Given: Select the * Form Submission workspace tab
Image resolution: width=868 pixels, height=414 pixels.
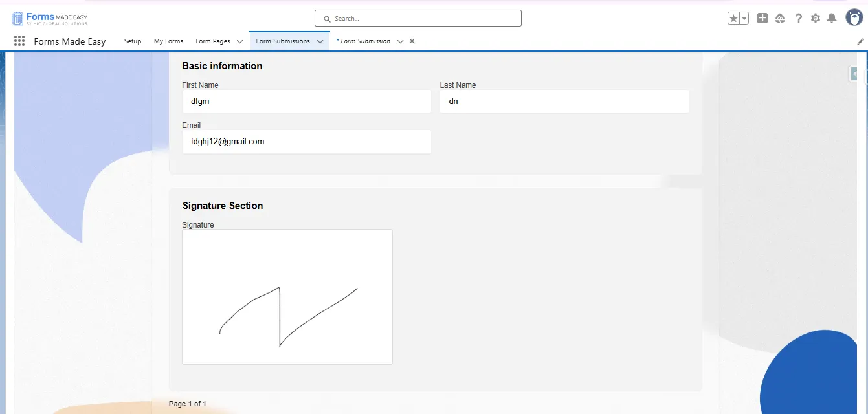Looking at the screenshot, I should click(363, 41).
